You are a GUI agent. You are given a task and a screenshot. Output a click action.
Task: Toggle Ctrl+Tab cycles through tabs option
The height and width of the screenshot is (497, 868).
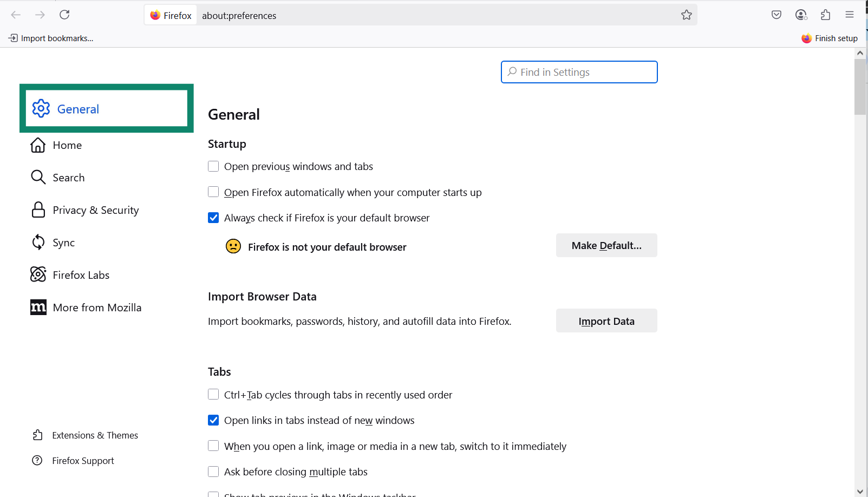213,394
